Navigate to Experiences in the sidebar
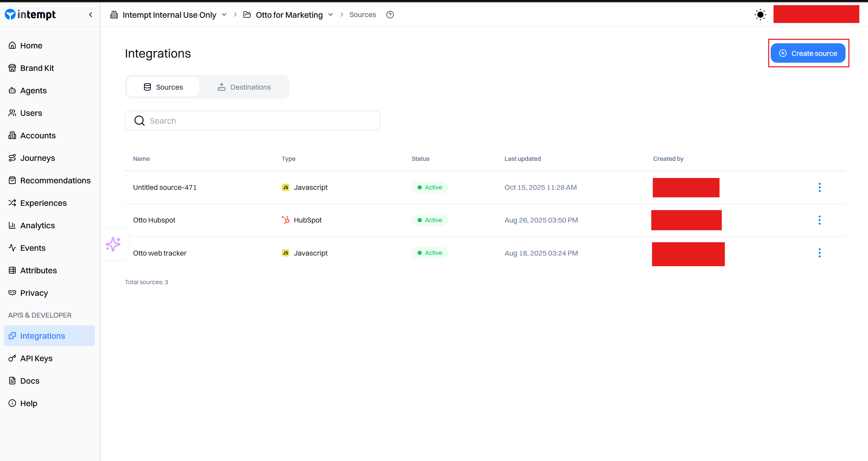Screen dimensions: 868x461 tap(43, 203)
